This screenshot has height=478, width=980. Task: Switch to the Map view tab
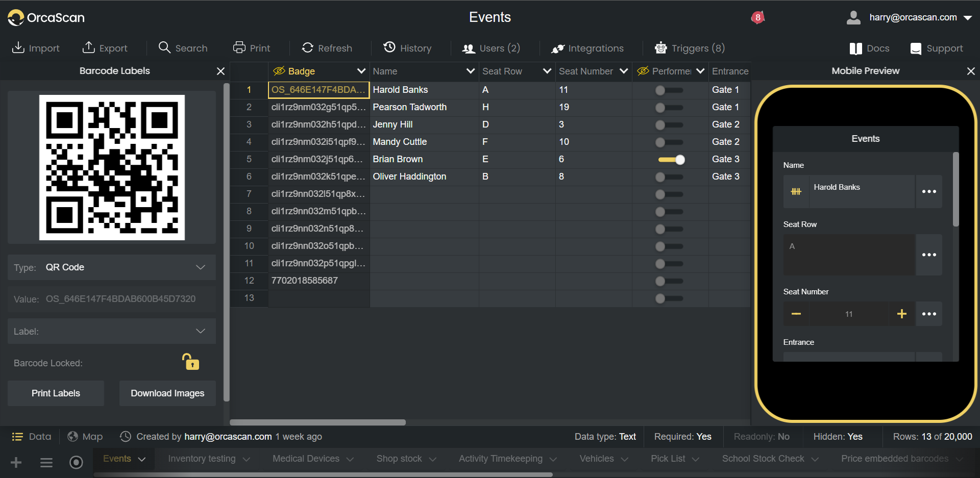click(x=85, y=437)
